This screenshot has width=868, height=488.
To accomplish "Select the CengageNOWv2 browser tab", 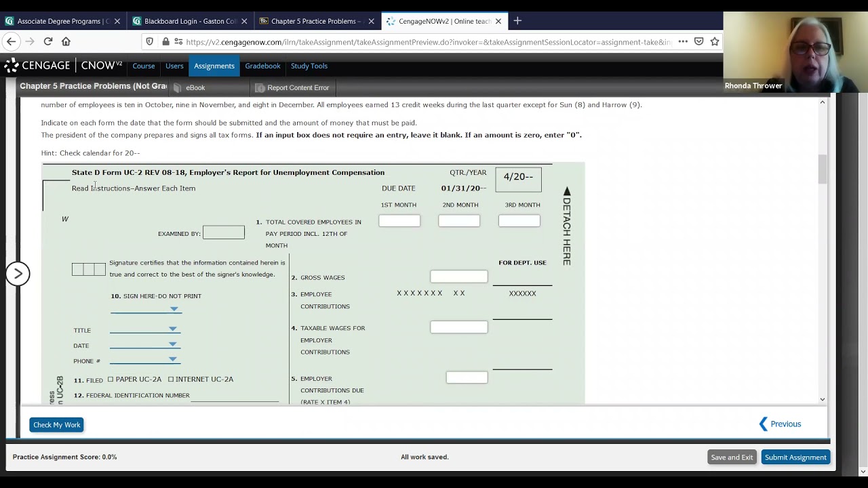I will click(x=445, y=21).
